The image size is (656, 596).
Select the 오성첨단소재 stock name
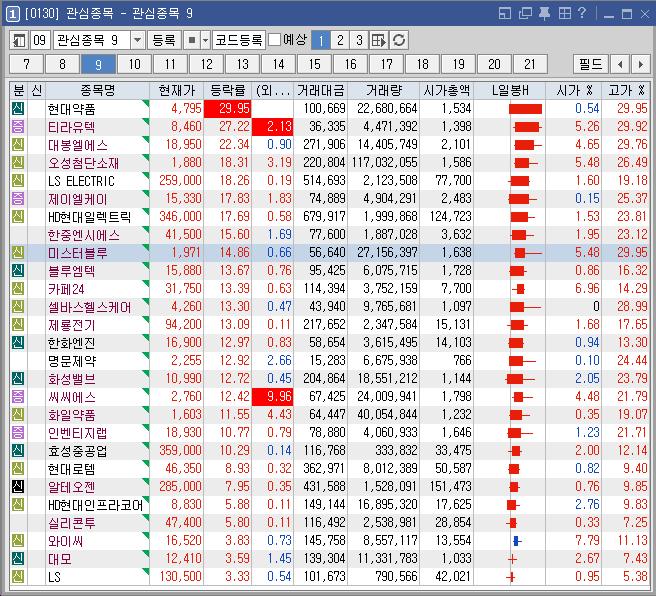[x=84, y=163]
